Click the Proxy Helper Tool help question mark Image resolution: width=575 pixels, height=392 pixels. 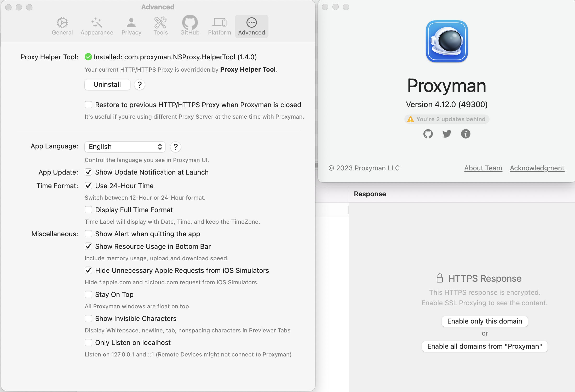pyautogui.click(x=139, y=85)
